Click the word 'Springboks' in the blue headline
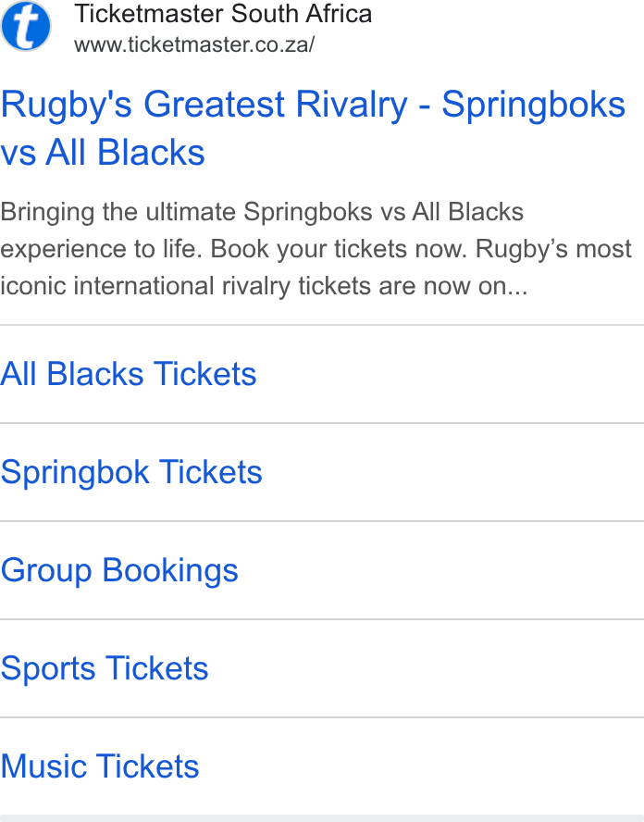Screen dimensions: 644x822 (x=534, y=105)
